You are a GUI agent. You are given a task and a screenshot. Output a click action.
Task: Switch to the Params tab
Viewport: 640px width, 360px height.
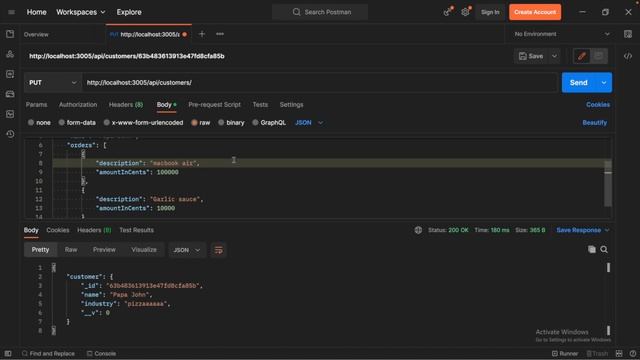(x=36, y=105)
